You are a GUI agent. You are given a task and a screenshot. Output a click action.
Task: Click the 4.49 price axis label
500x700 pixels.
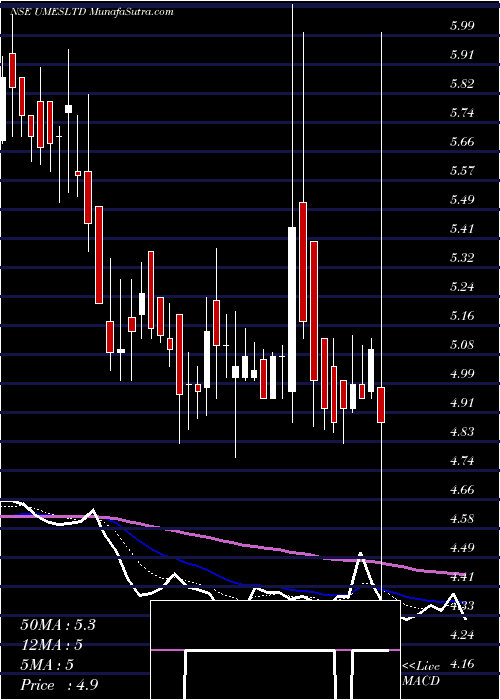coord(462,548)
